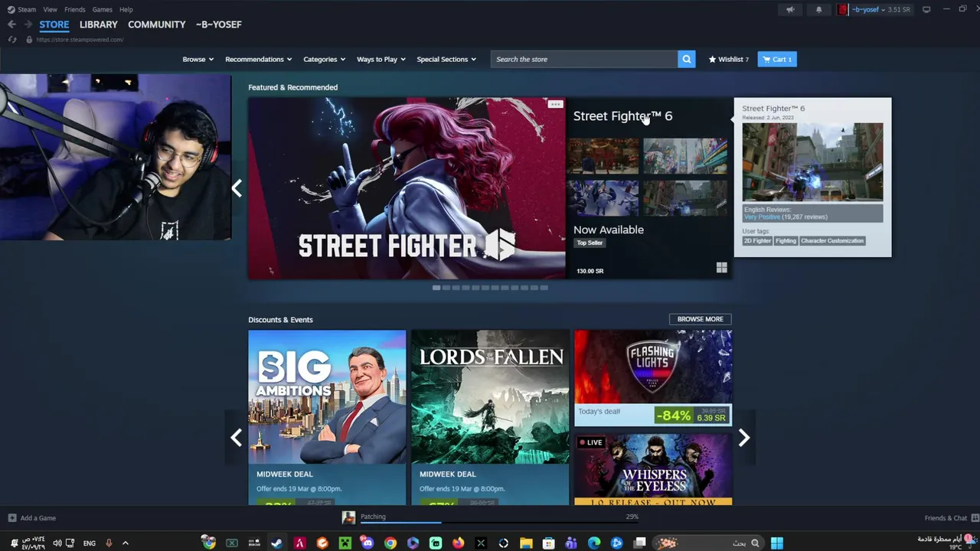This screenshot has width=980, height=551.
Task: Open the notifications bell icon
Action: tap(818, 9)
